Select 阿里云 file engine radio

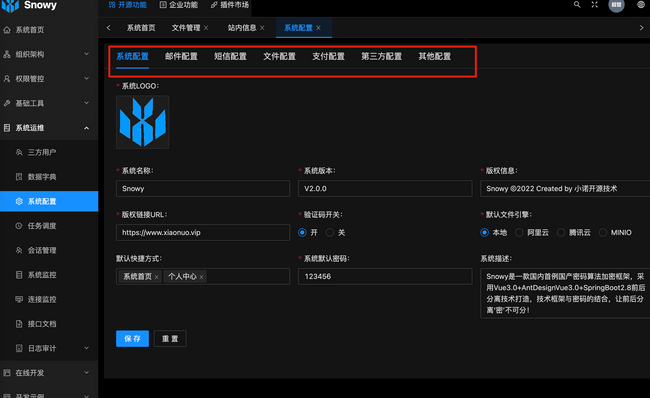pyautogui.click(x=519, y=232)
